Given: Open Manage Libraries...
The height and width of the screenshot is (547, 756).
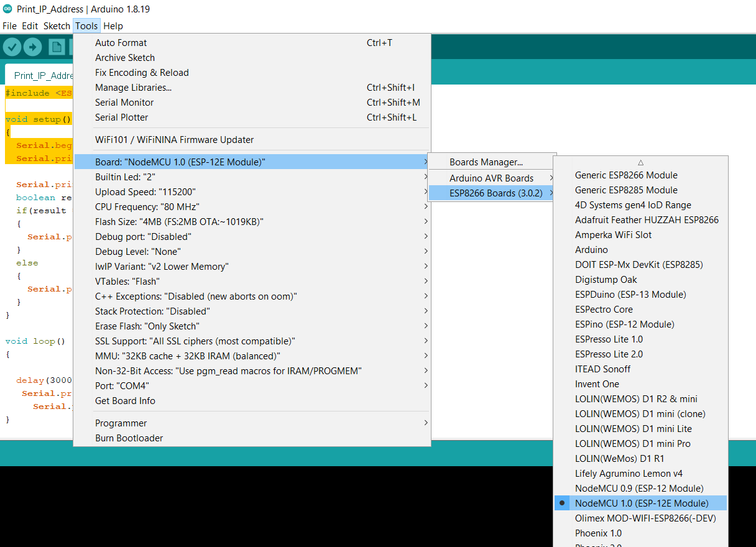Looking at the screenshot, I should [x=252, y=88].
